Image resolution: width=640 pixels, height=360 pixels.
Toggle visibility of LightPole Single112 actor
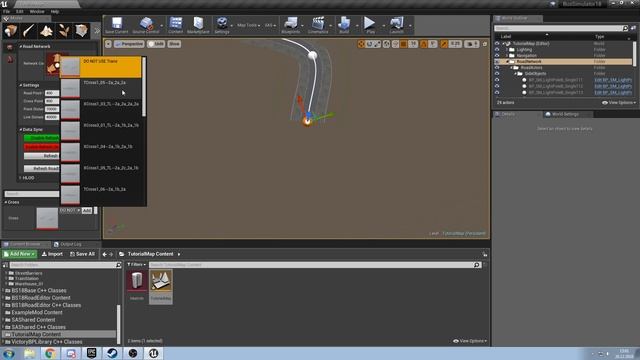click(x=497, y=86)
